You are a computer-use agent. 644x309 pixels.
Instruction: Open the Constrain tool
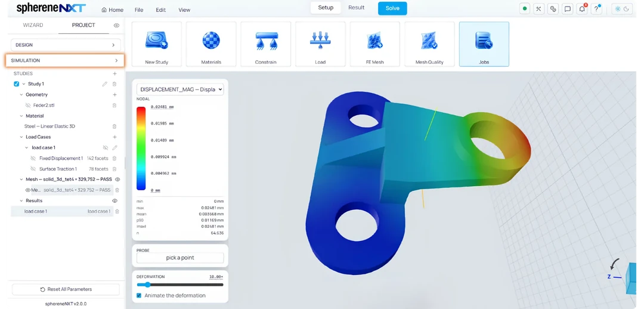click(x=266, y=44)
